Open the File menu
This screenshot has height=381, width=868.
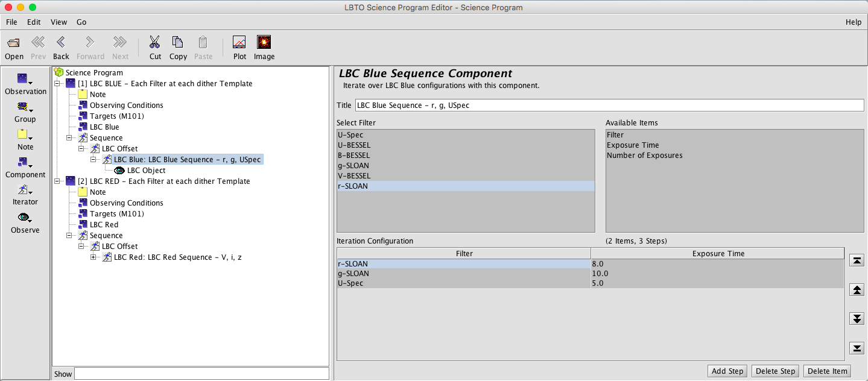11,22
